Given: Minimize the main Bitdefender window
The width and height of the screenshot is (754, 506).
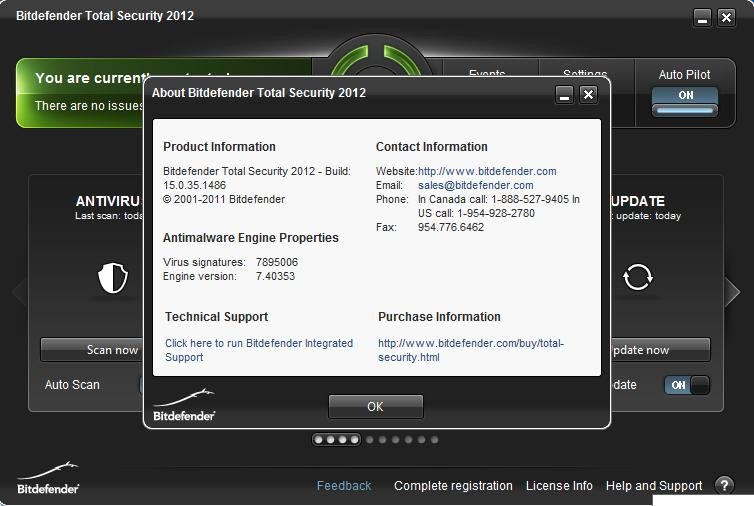Looking at the screenshot, I should tap(703, 18).
